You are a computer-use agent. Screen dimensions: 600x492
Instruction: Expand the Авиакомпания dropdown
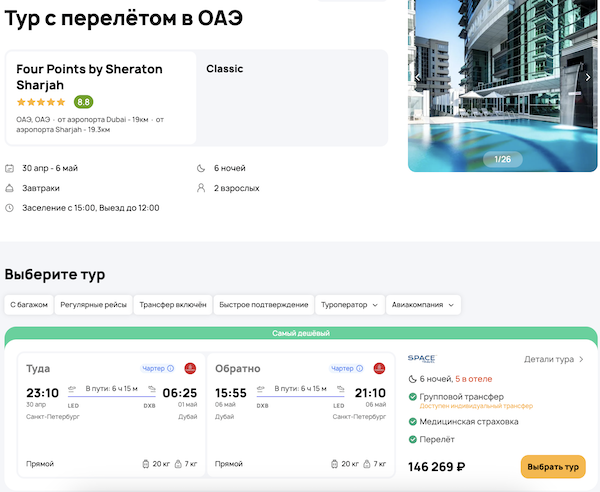pos(423,304)
